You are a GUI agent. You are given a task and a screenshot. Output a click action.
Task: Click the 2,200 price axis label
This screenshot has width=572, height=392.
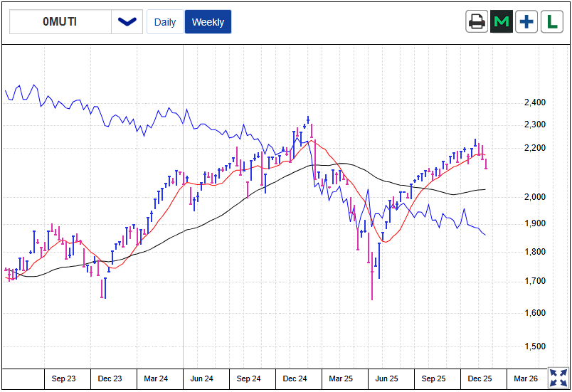535,148
